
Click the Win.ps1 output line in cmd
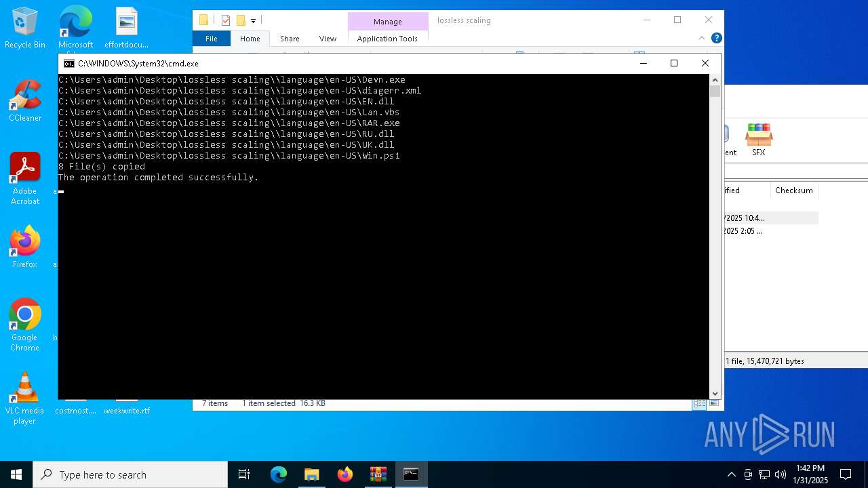click(229, 156)
